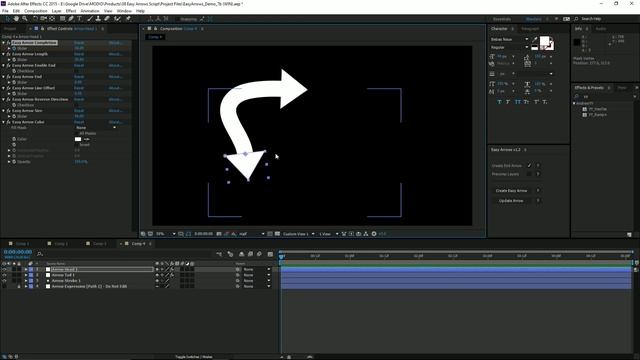Open the composition mini-flowchart icon in timeline
Image resolution: width=640 pixels, height=360 pixels.
[219, 254]
